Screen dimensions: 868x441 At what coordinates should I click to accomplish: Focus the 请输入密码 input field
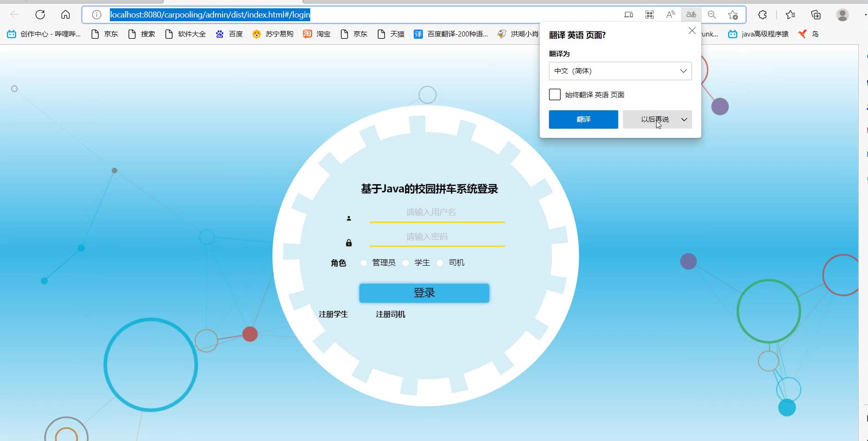437,237
